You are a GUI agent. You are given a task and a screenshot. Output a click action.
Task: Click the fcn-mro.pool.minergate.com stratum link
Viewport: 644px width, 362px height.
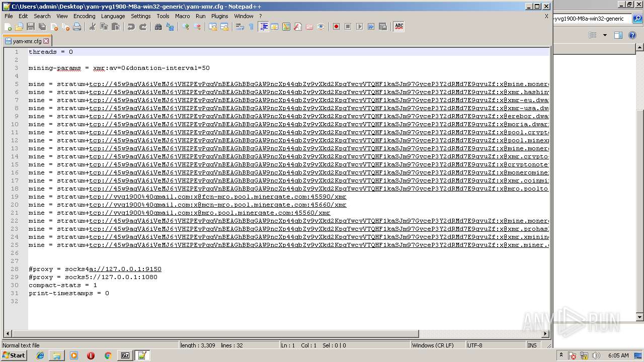(218, 197)
